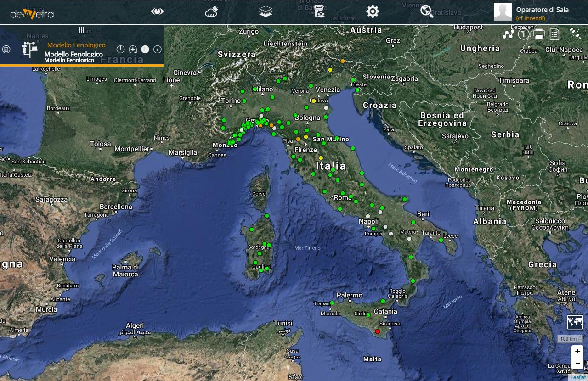The image size is (588, 381).
Task: Toggle Modello Fenologico layer power
Action: pos(120,49)
